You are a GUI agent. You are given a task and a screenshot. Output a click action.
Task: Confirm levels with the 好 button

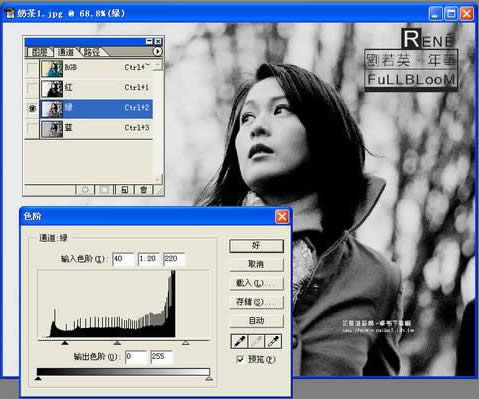tap(256, 246)
